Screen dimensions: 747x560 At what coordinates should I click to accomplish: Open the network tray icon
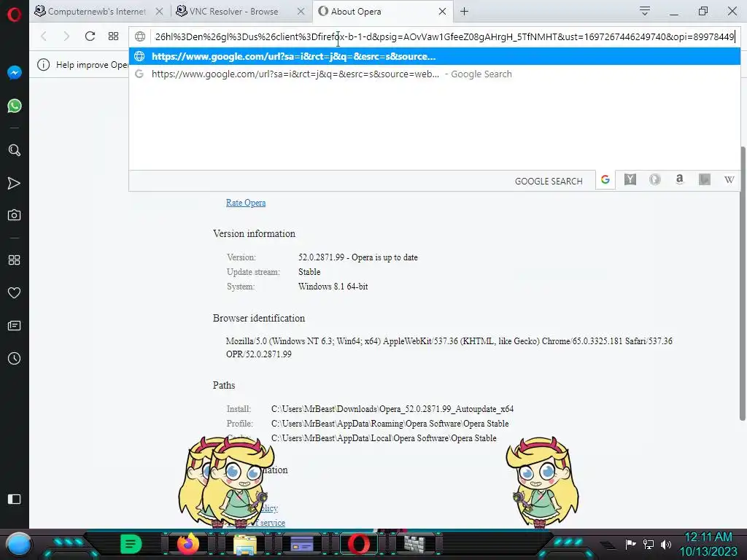[649, 544]
